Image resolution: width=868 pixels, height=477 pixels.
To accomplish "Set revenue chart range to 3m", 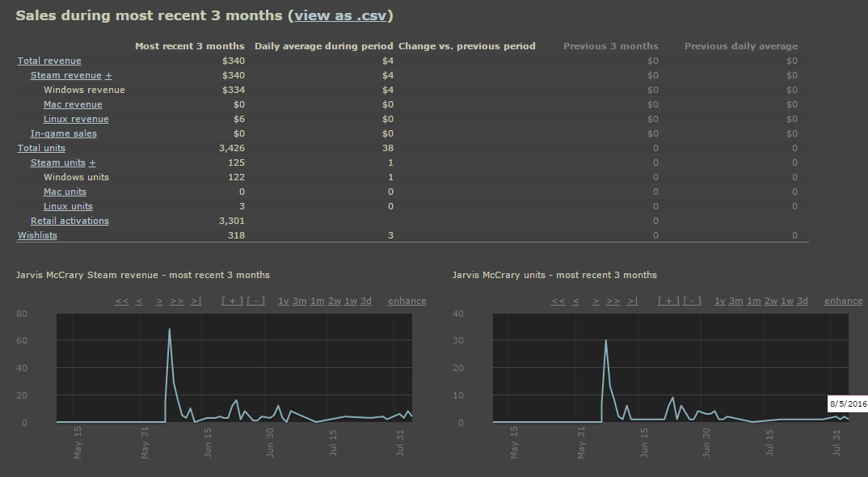I will coord(300,301).
